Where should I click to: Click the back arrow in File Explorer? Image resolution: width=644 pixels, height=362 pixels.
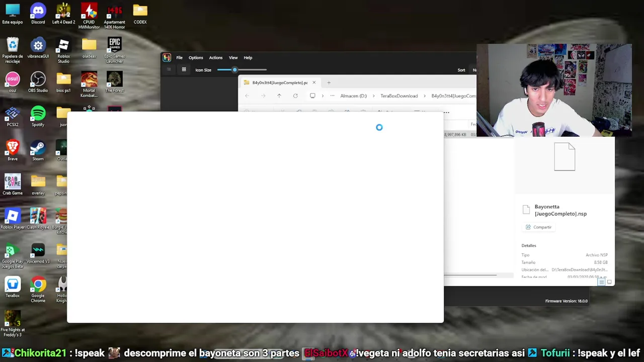pyautogui.click(x=247, y=96)
